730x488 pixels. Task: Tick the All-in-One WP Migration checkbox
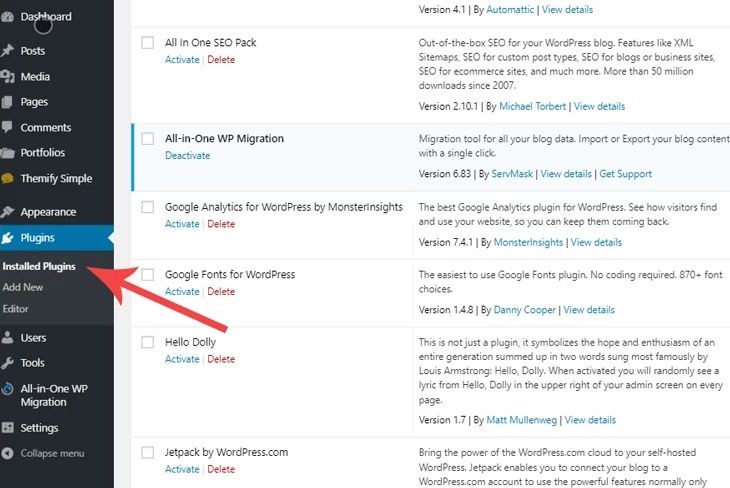point(148,139)
